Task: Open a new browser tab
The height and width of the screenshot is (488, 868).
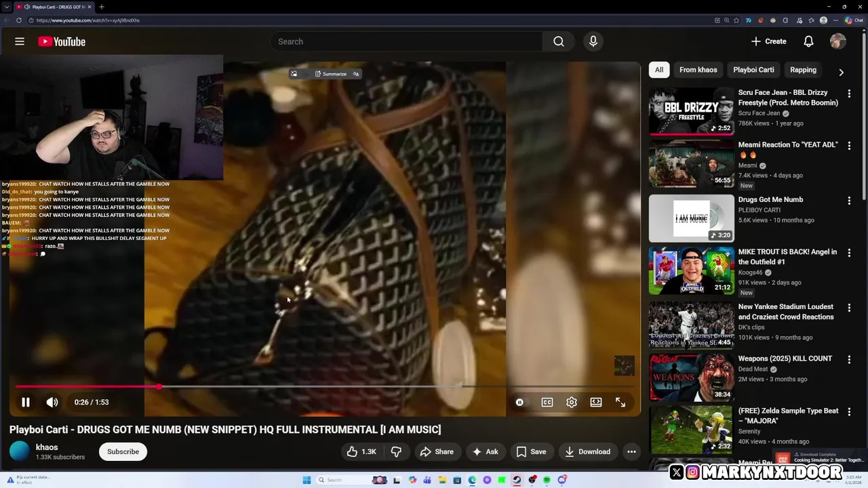Action: [102, 7]
